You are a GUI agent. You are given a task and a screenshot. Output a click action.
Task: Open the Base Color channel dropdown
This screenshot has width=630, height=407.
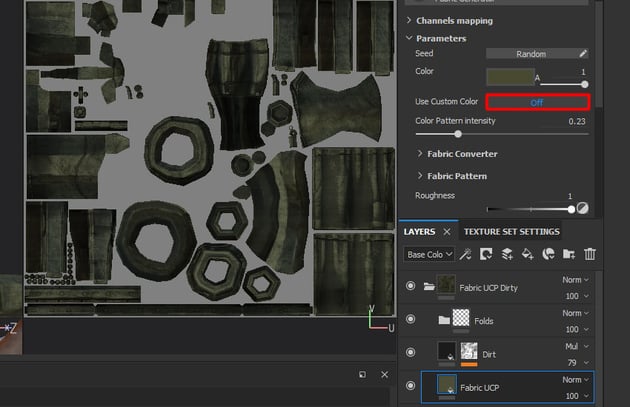point(429,254)
